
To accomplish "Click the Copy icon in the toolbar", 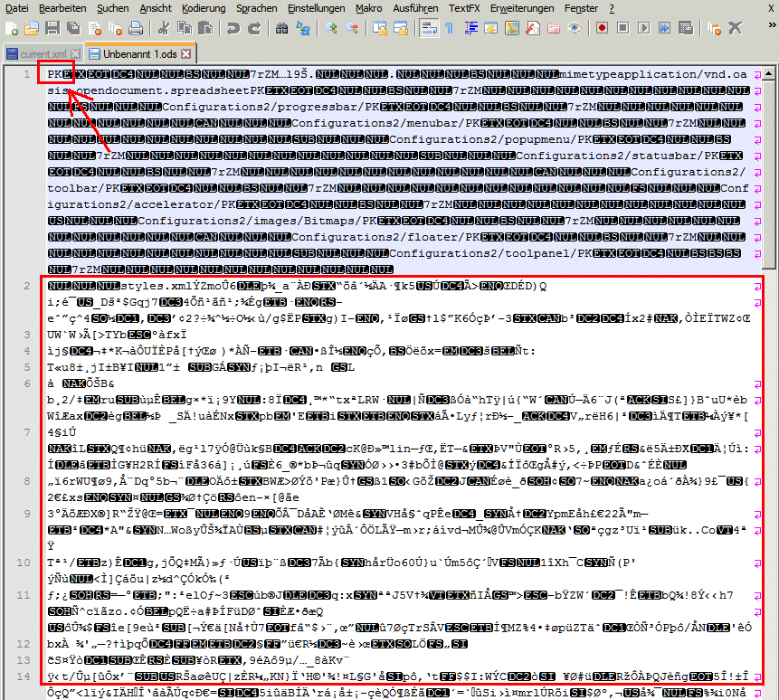I will (x=185, y=28).
